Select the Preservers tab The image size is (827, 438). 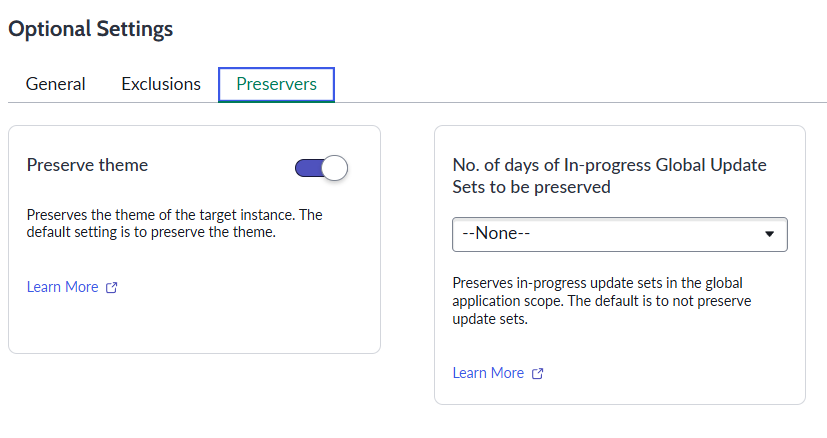pos(276,84)
